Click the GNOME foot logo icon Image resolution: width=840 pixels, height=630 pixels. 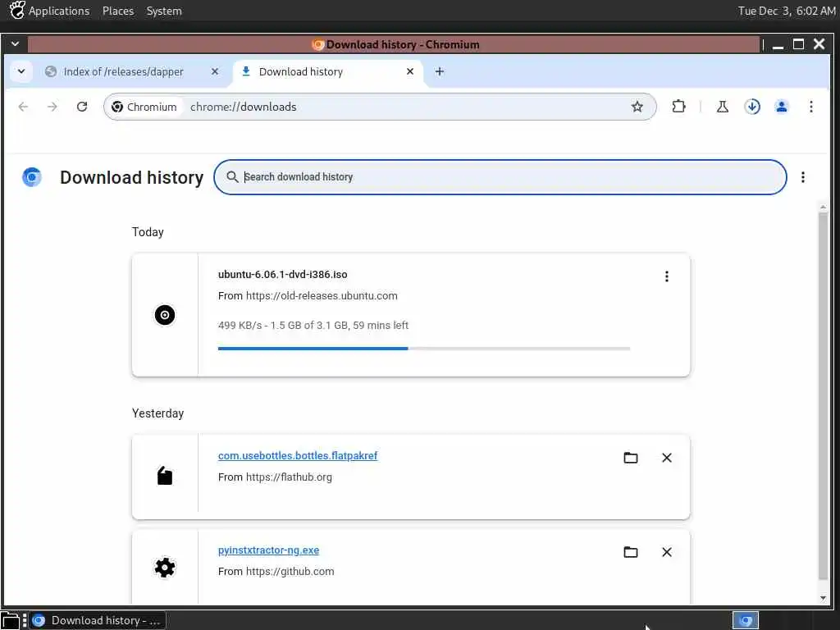(16, 10)
